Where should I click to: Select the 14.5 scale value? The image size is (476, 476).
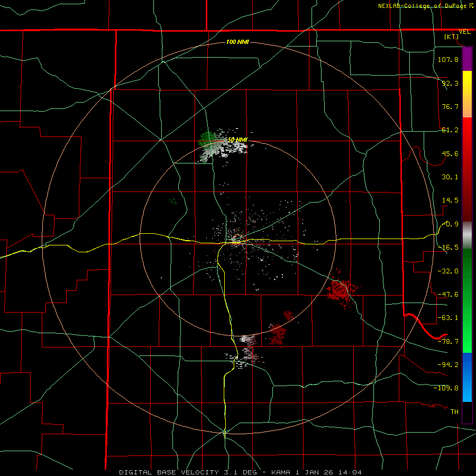coord(450,200)
